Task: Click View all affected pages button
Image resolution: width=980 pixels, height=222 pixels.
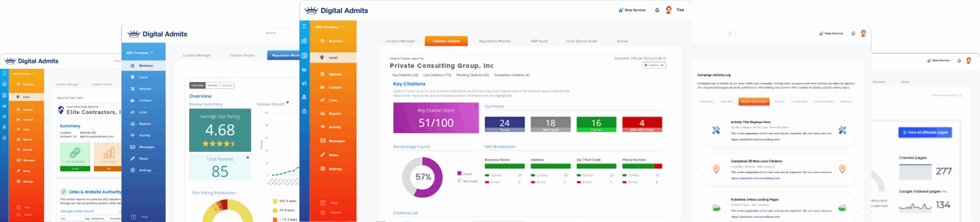Action: click(925, 132)
